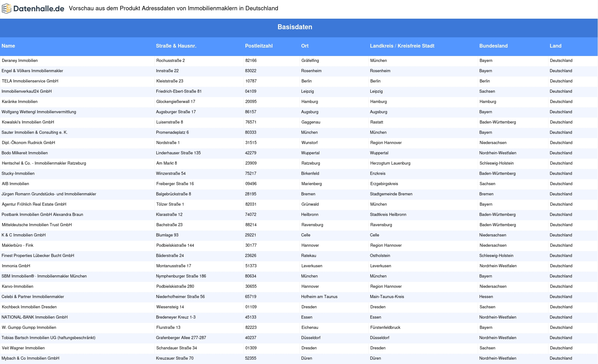Click the page preview title text
The height and width of the screenshot is (364, 598).
click(x=173, y=8)
